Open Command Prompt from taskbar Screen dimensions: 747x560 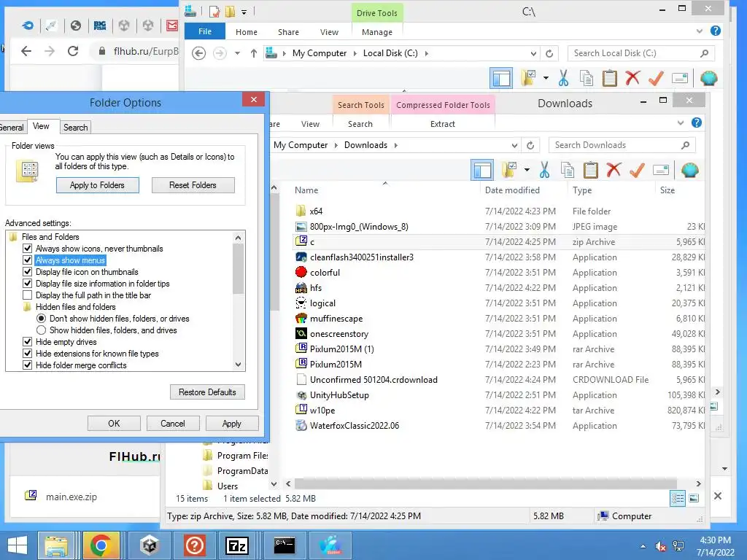[285, 545]
